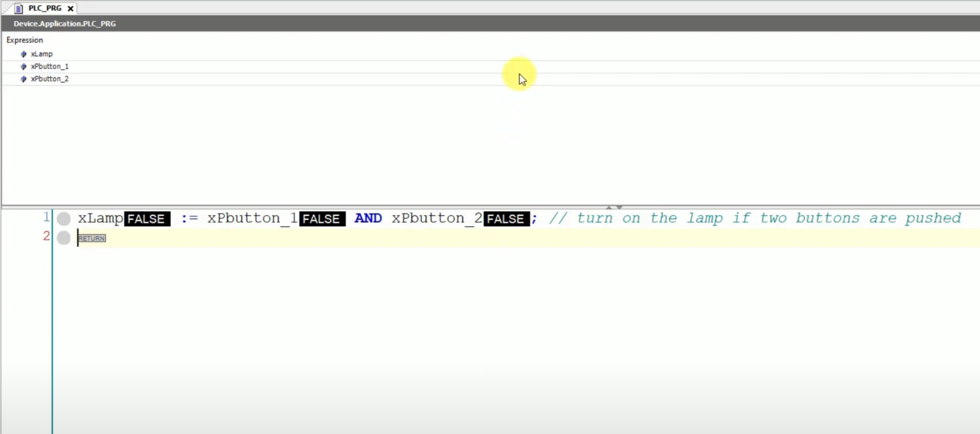Switch to the PLC_PRG editor tab
Viewport: 980px width, 434px height.
45,8
